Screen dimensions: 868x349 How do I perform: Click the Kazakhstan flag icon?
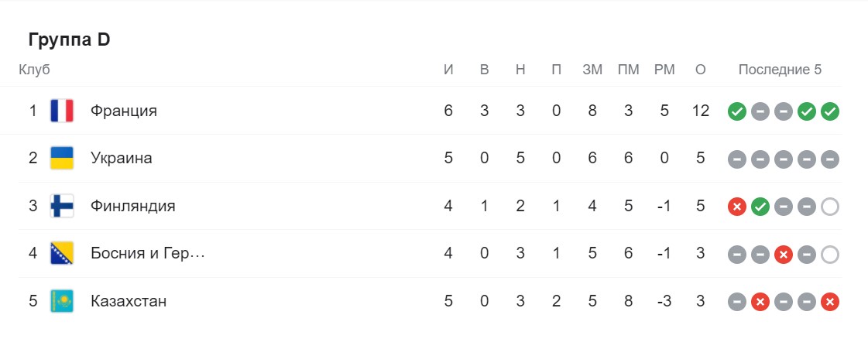point(61,301)
